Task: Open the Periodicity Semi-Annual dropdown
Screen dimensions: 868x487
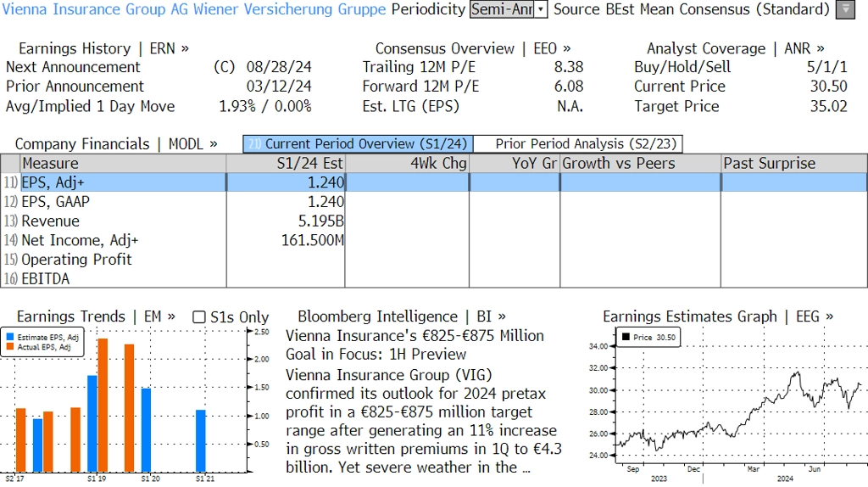Action: [x=509, y=9]
